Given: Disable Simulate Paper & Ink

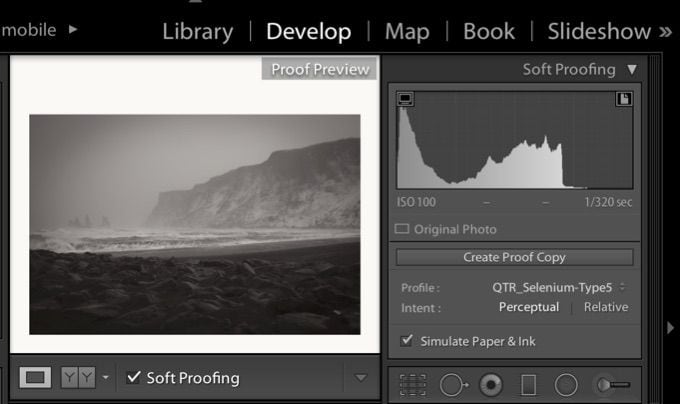Looking at the screenshot, I should pyautogui.click(x=406, y=341).
